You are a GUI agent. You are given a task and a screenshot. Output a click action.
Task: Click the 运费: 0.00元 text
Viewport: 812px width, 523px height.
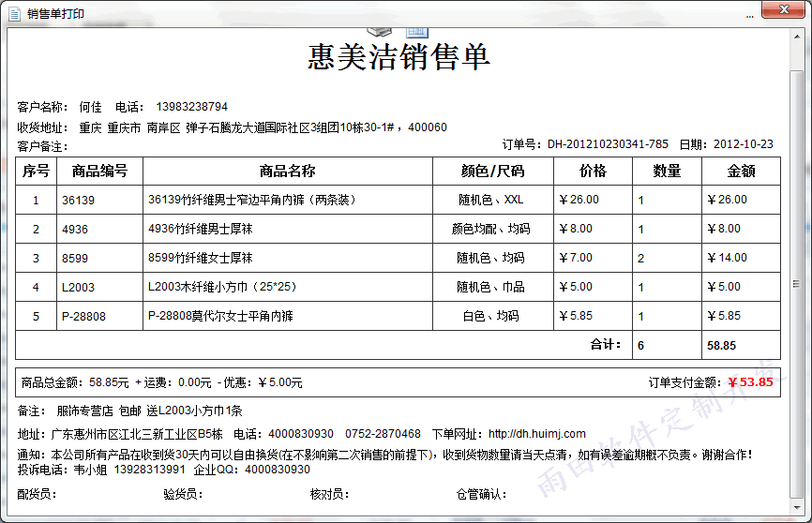tap(177, 382)
